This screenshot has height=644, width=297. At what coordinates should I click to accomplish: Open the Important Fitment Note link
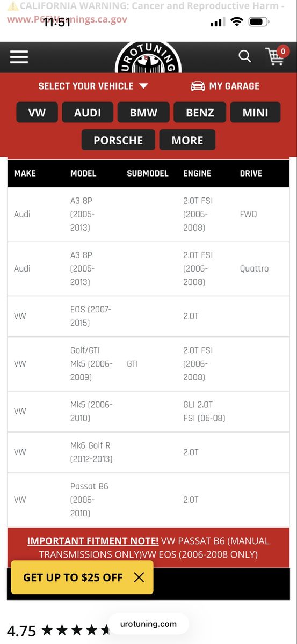[x=93, y=541]
